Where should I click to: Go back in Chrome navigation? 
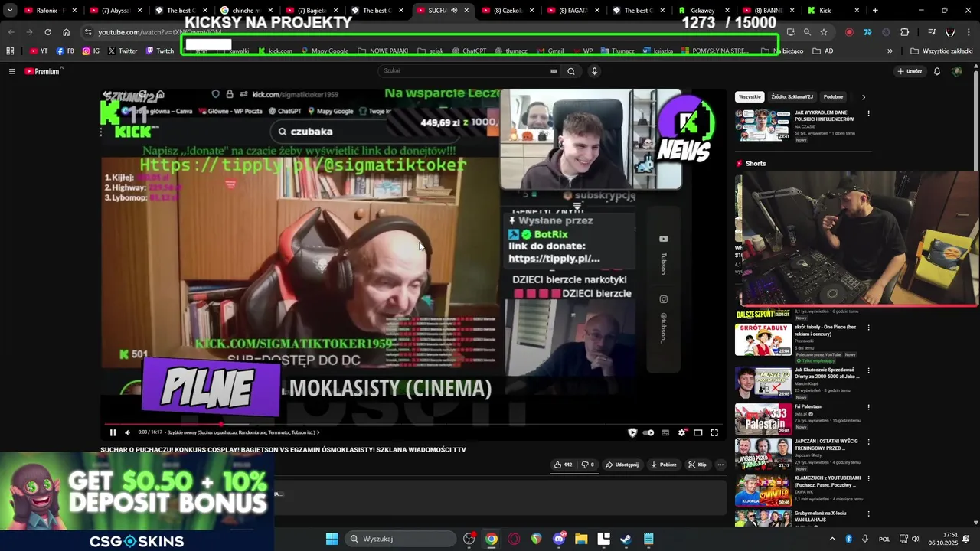tap(11, 32)
